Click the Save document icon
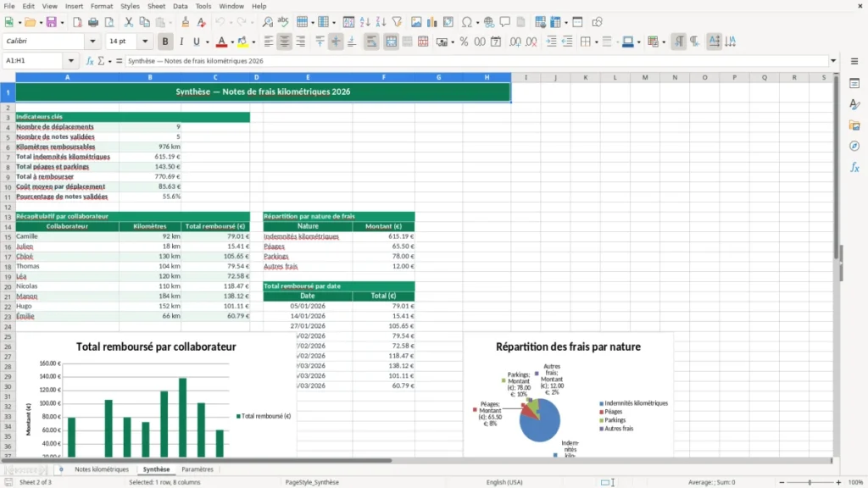 52,22
